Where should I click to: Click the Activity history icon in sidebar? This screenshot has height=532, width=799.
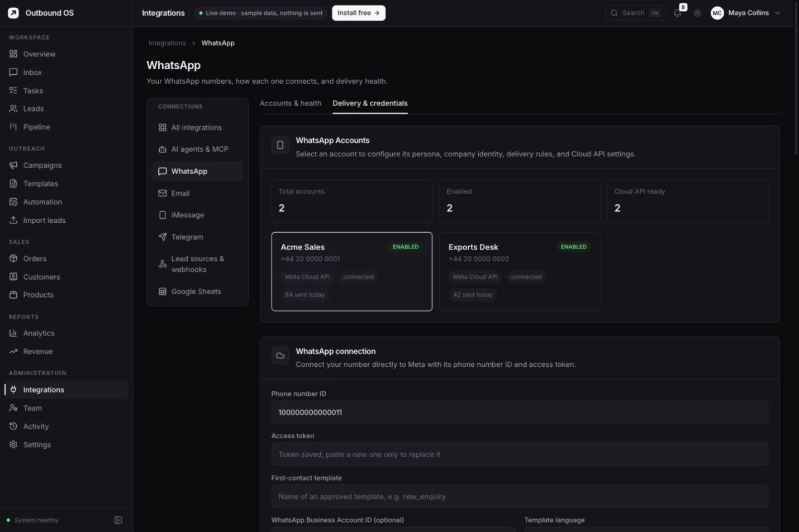[x=13, y=426]
